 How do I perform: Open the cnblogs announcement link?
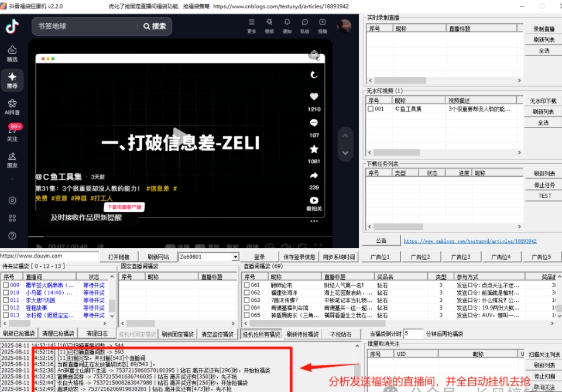point(470,241)
